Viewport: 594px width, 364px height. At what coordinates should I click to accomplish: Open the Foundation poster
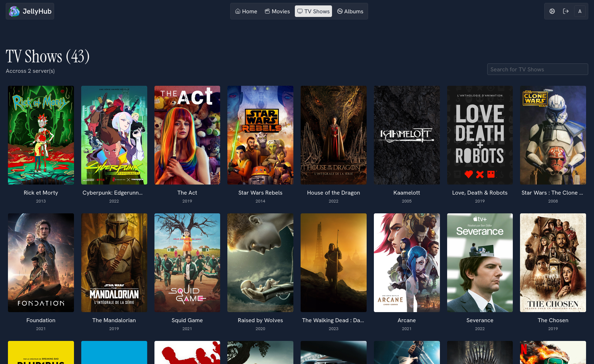point(41,263)
